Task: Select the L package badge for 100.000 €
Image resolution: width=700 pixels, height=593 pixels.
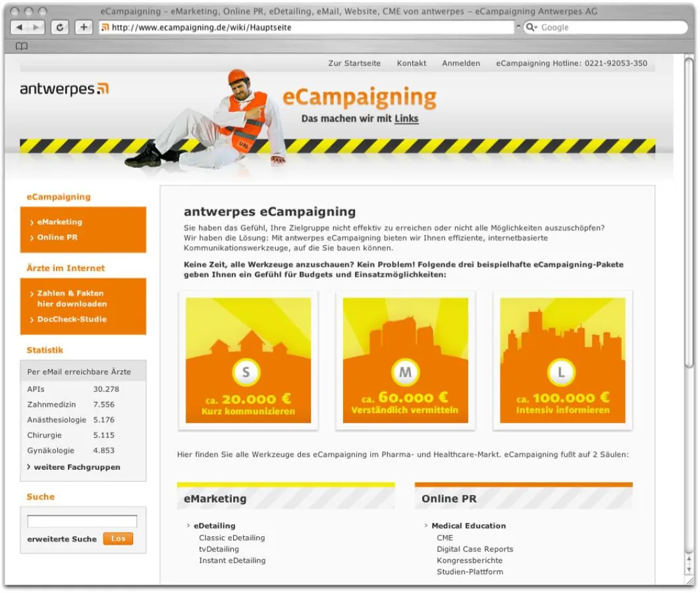Action: pyautogui.click(x=562, y=372)
